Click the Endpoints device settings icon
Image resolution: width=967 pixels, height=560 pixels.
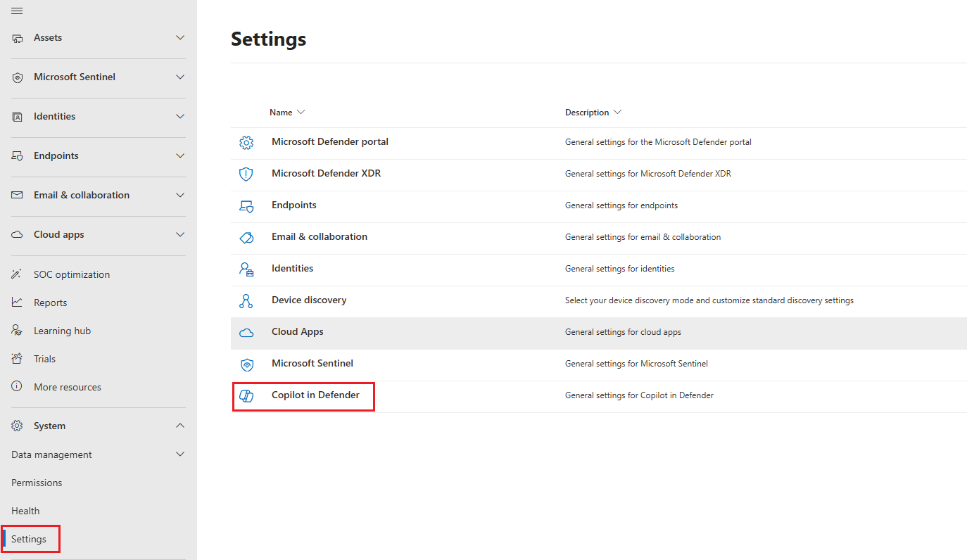pyautogui.click(x=246, y=205)
